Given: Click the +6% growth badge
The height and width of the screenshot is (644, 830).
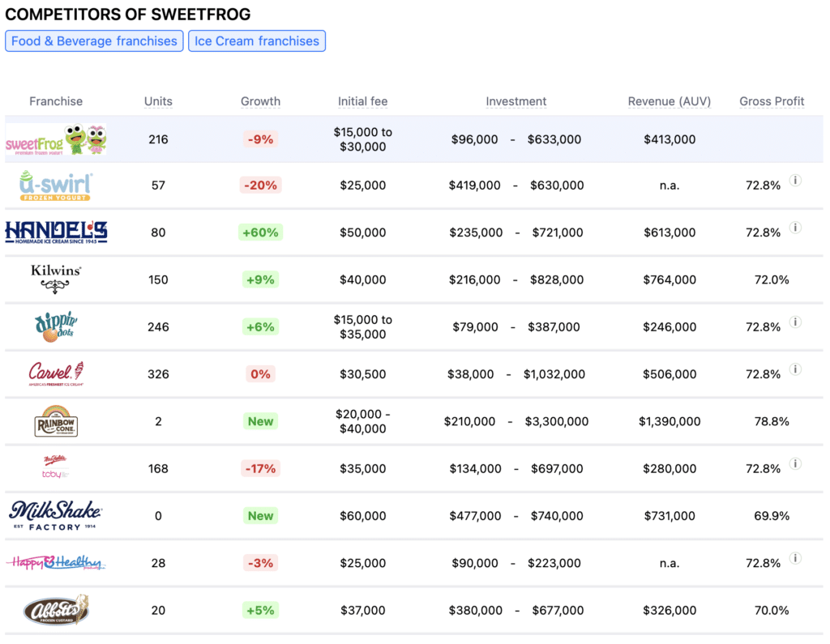Looking at the screenshot, I should coord(260,327).
